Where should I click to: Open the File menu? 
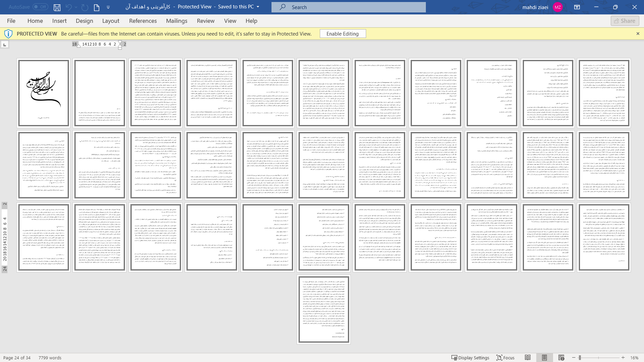point(11,21)
